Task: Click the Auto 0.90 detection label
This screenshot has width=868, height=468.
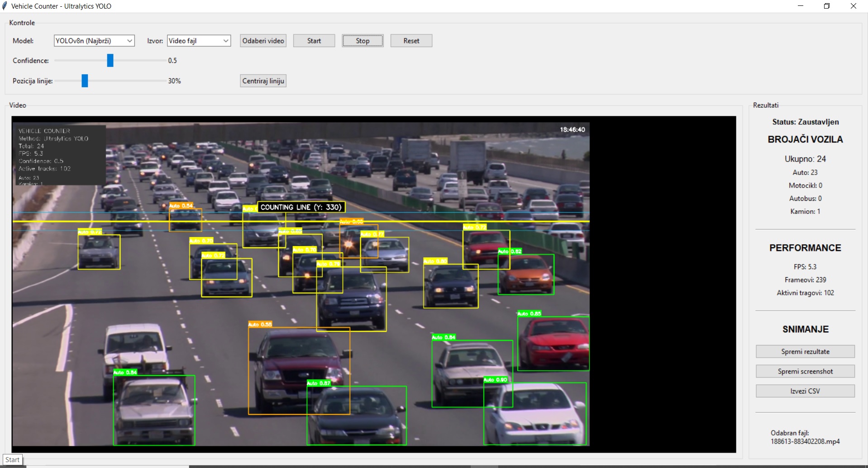Action: 496,380
